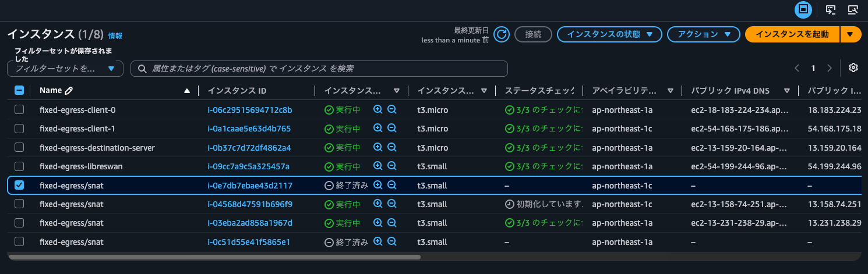
Task: Open パブリック IPv4 DNS column filter arrow
Action: tap(787, 91)
